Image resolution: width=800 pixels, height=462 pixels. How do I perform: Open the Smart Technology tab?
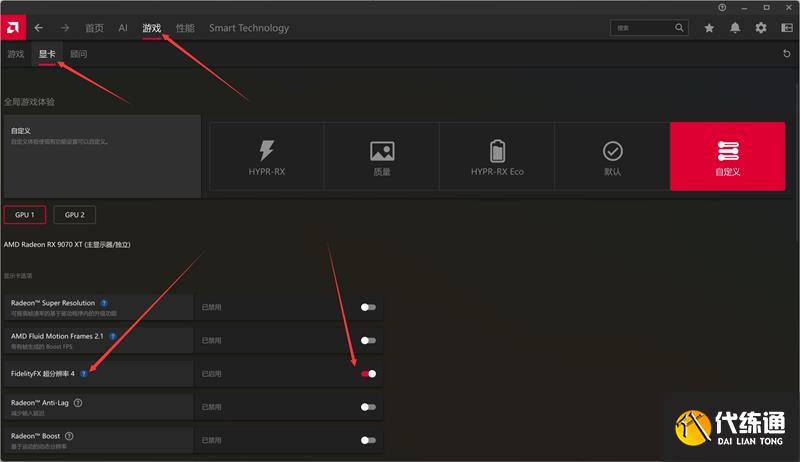[x=249, y=28]
